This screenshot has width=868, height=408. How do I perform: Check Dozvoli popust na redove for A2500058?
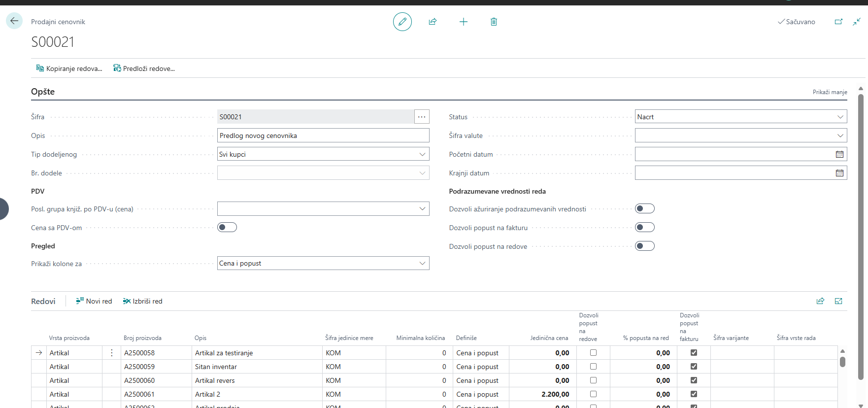coord(593,353)
